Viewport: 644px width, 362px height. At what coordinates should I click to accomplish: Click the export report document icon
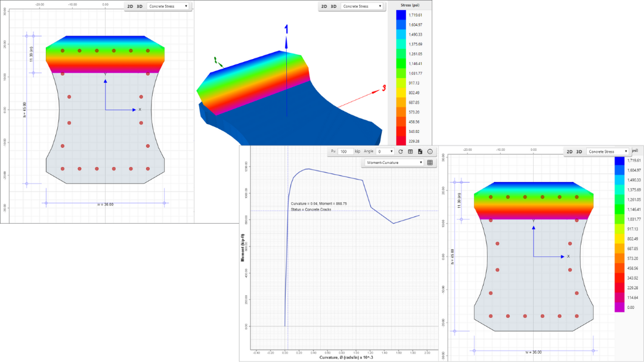[420, 151]
